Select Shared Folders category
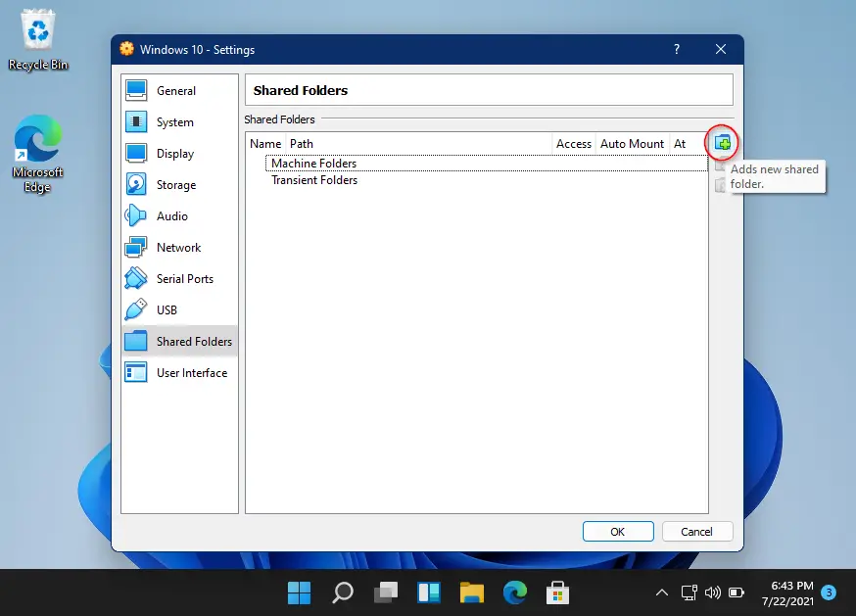 click(179, 342)
